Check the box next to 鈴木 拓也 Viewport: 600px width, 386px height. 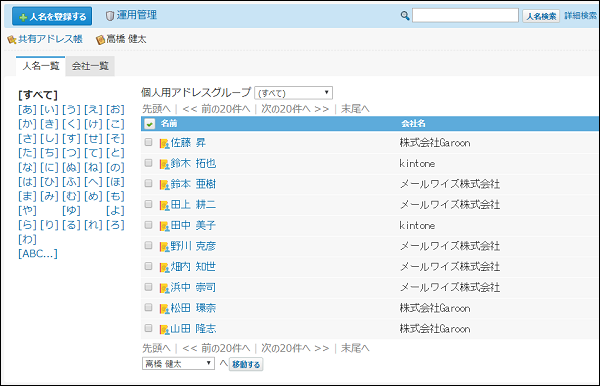pyautogui.click(x=148, y=163)
